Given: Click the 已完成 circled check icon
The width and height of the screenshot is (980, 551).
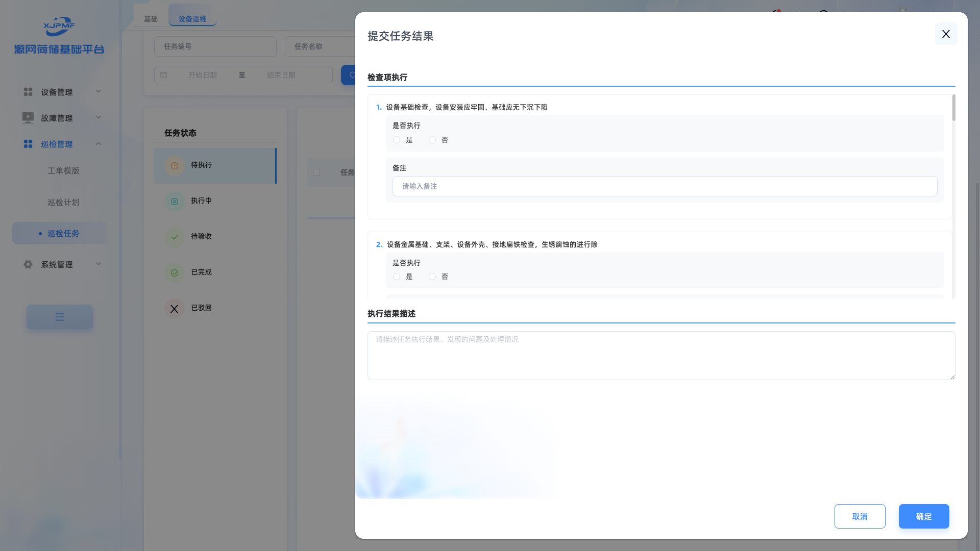Looking at the screenshot, I should point(175,273).
